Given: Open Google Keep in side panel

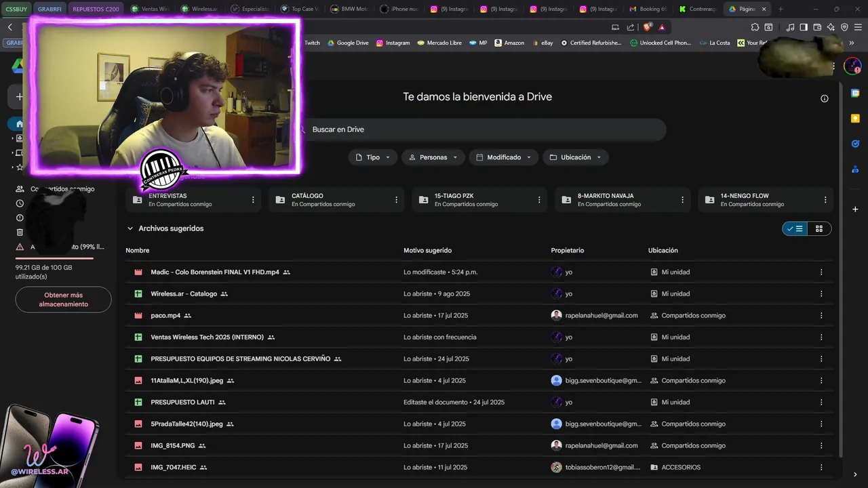Looking at the screenshot, I should pyautogui.click(x=855, y=118).
